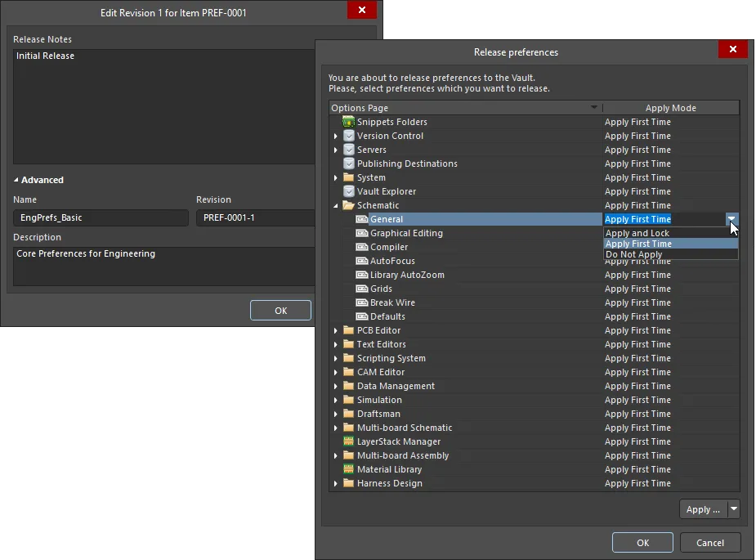Click the AutoFocus page icon

(x=361, y=261)
